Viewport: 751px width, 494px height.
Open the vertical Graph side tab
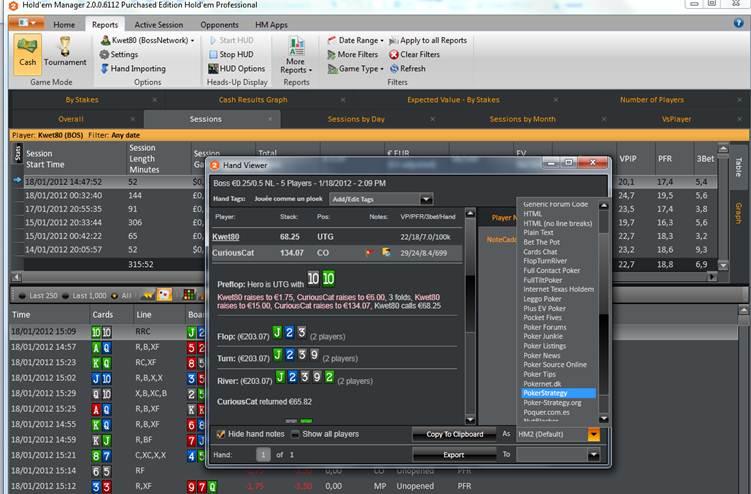[738, 214]
